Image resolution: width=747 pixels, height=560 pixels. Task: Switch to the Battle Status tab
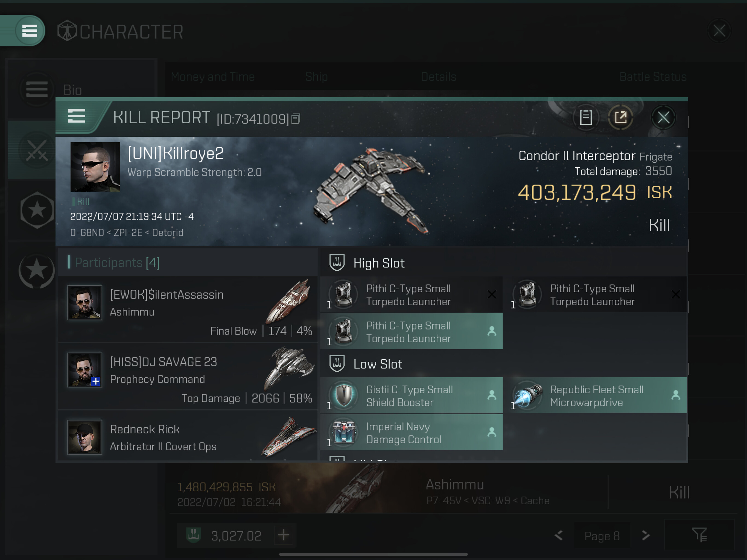click(x=653, y=77)
